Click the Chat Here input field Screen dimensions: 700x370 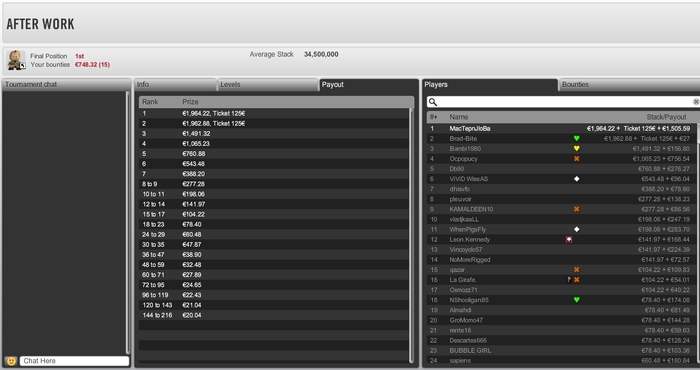point(75,361)
